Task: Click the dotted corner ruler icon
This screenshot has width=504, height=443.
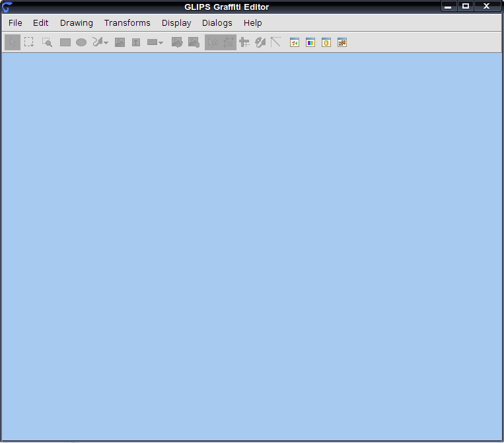Action: [276, 42]
